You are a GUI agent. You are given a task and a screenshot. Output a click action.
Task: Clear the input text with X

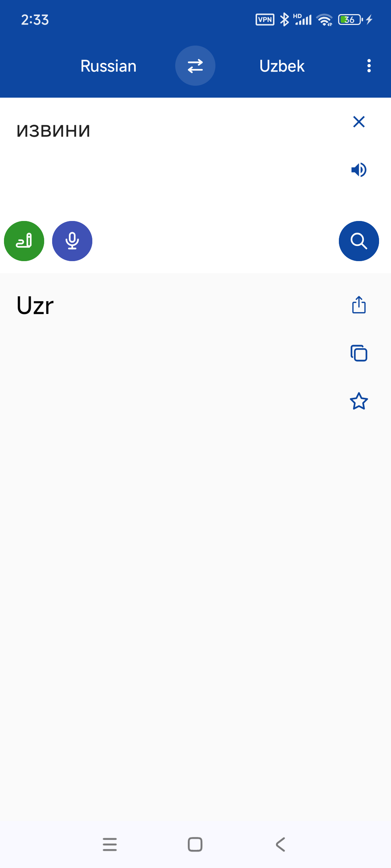(x=359, y=122)
